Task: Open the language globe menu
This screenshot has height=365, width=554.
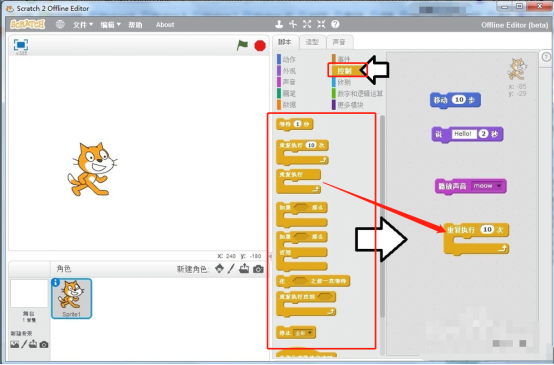Action: click(60, 24)
